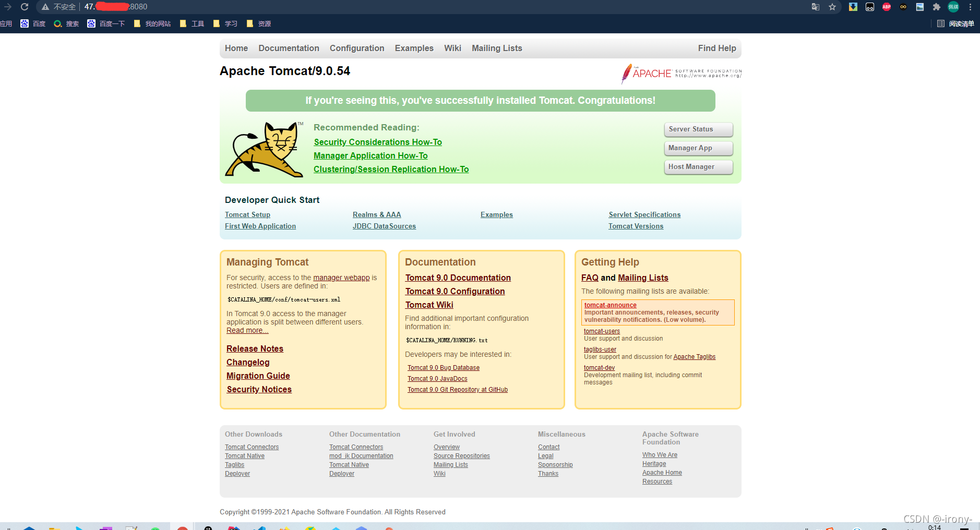Open the 百度一下 bookmark
980x530 pixels.
coord(106,23)
